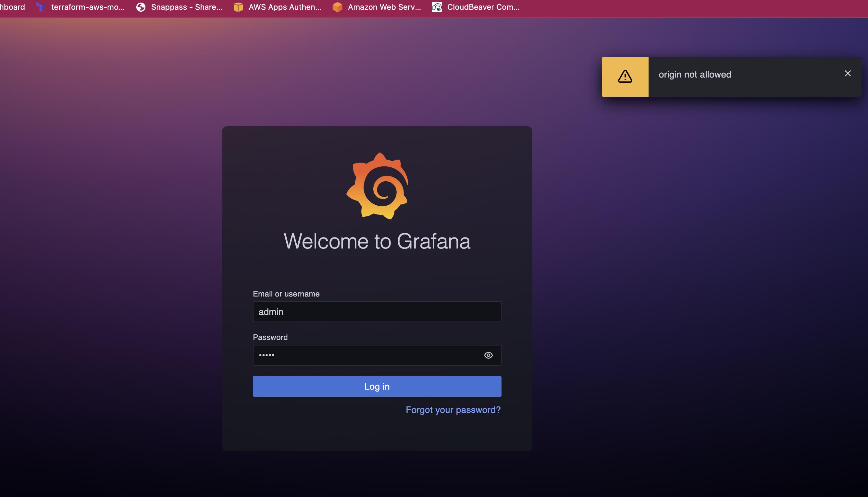Screen dimensions: 868x497
Task: Click the Terraform bookmark favicon
Action: [41, 7]
